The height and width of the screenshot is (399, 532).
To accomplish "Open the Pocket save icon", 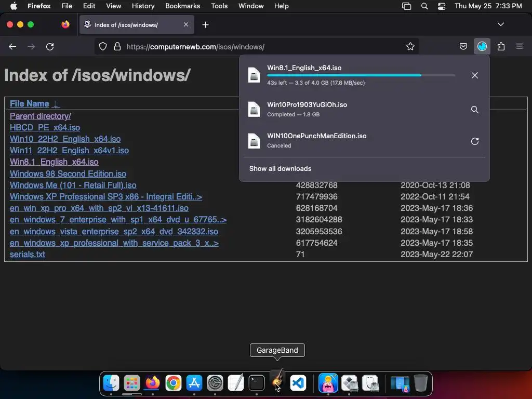I will 463,46.
